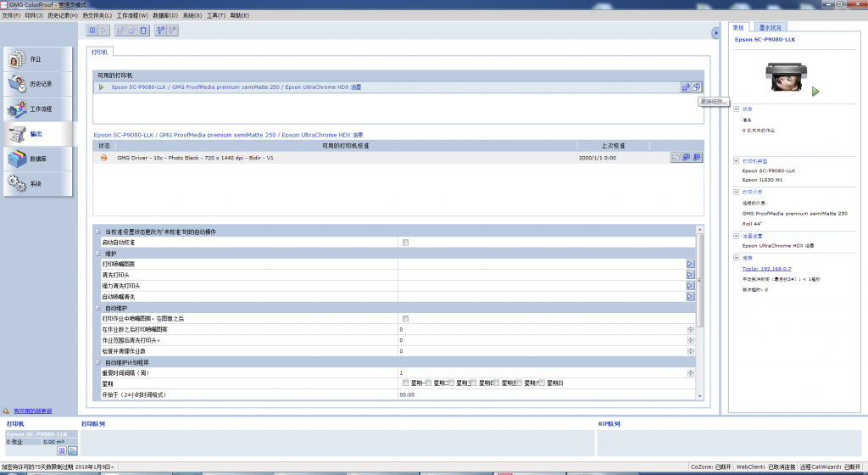Click the 上次校准 column header
Viewport: 868px width, 475px height.
(614, 146)
